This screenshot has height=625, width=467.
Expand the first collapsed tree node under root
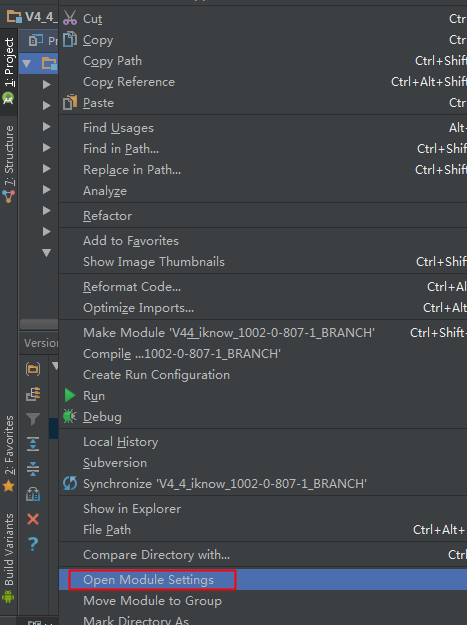pos(47,85)
